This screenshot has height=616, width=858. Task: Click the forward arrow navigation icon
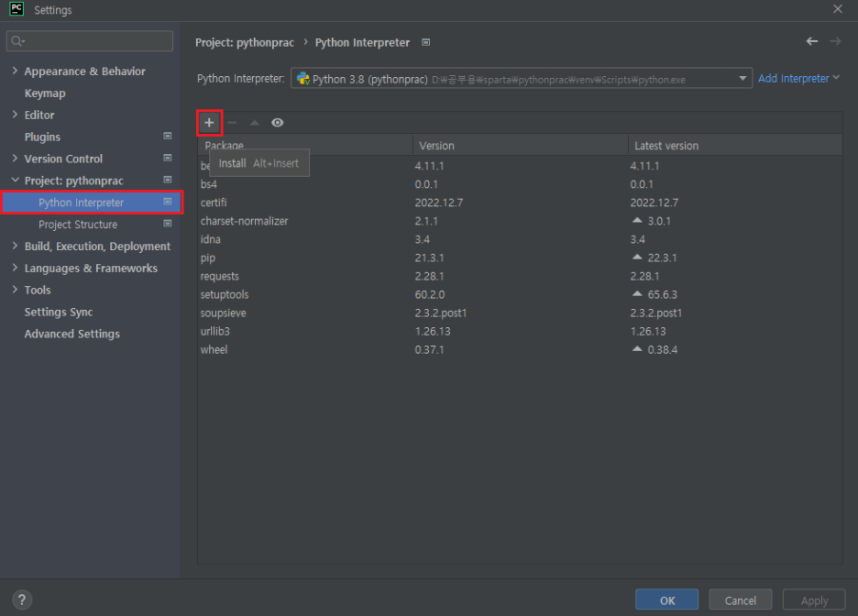tap(835, 41)
